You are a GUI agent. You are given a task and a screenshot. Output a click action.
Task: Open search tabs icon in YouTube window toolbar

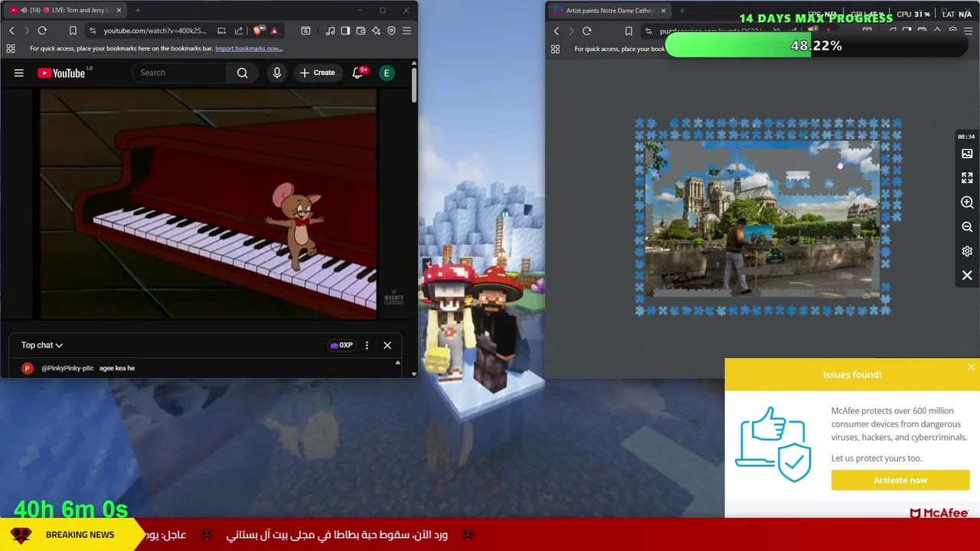coord(305,31)
